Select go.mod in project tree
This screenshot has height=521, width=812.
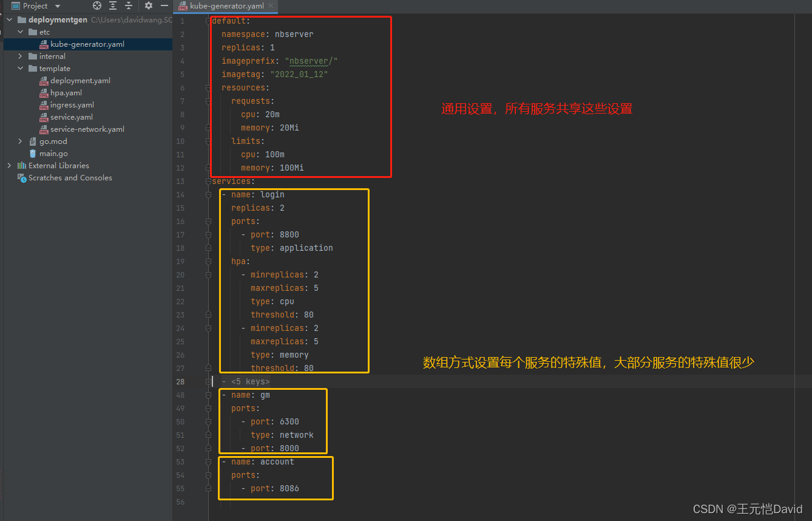53,141
